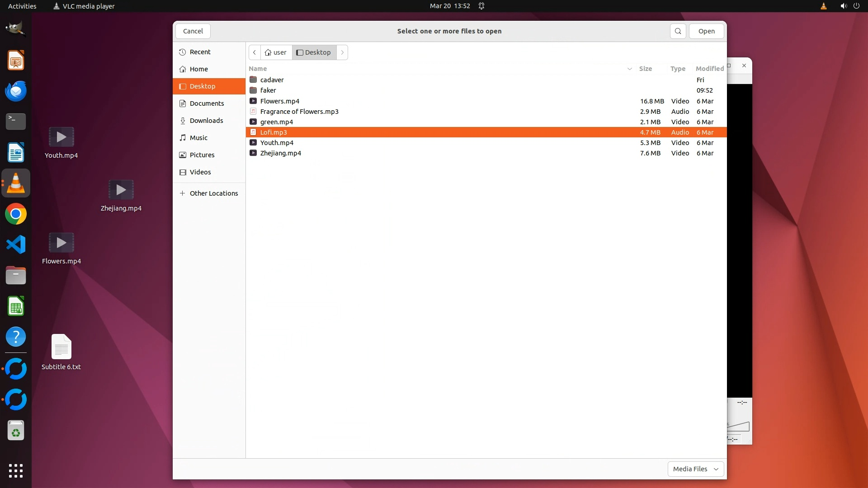The image size is (868, 488).
Task: Click the path forward right chevron
Action: click(342, 52)
